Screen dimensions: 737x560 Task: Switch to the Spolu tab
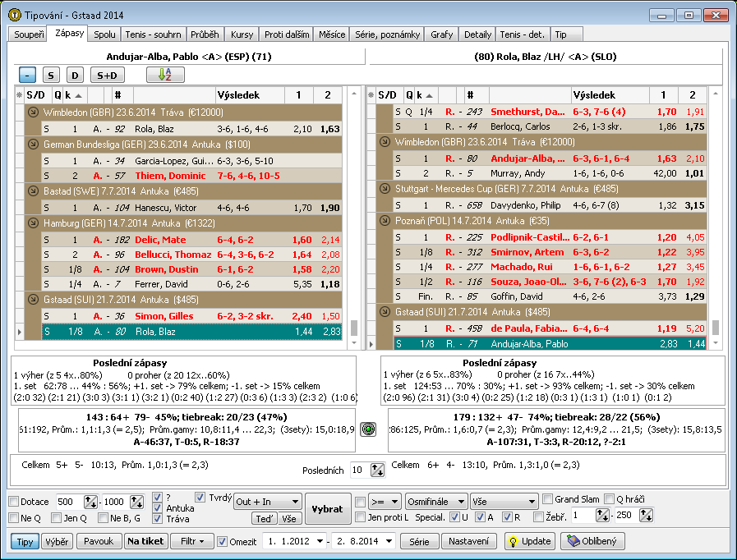click(104, 34)
